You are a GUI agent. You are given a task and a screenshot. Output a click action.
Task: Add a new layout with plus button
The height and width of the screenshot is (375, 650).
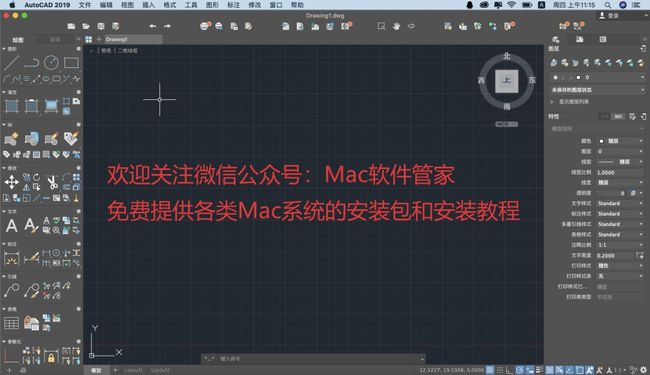[x=115, y=370]
